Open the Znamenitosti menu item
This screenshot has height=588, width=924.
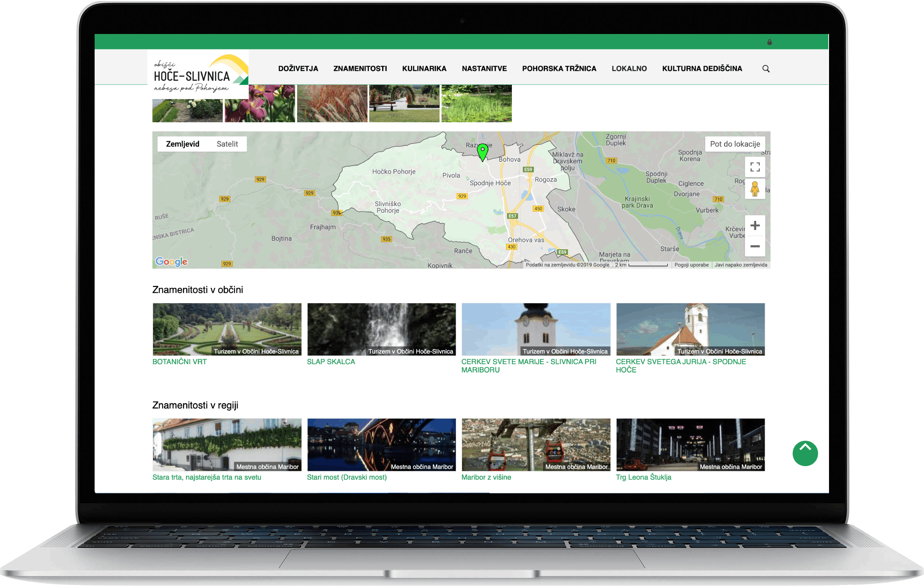point(360,69)
